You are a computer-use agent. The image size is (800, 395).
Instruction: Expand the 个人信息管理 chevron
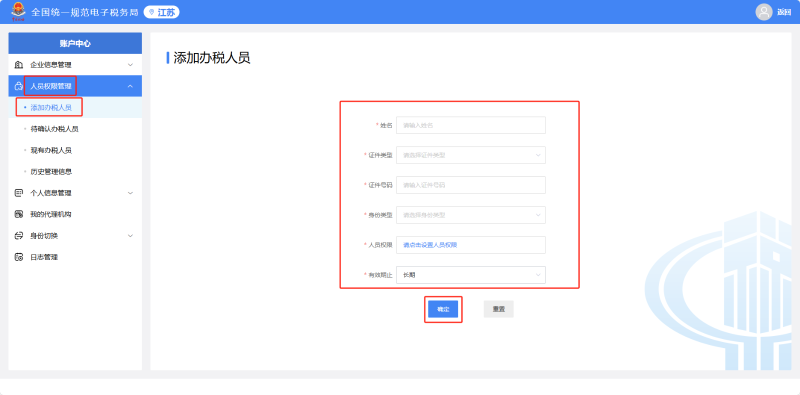[130, 193]
